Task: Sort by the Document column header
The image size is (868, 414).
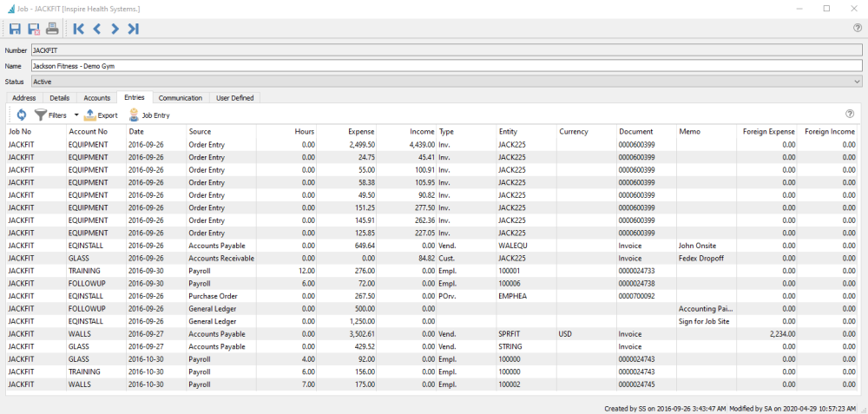Action: click(x=647, y=132)
